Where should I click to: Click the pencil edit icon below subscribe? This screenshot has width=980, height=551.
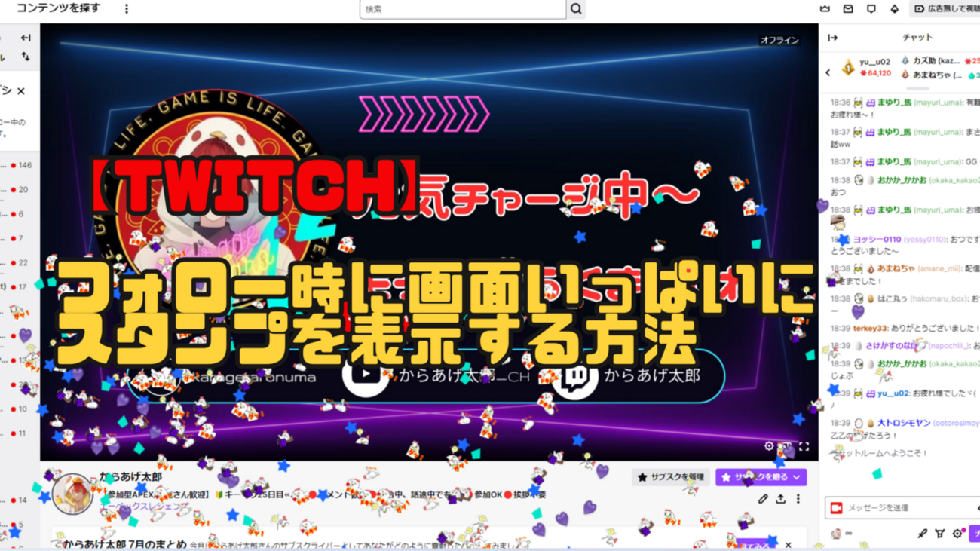point(763,499)
